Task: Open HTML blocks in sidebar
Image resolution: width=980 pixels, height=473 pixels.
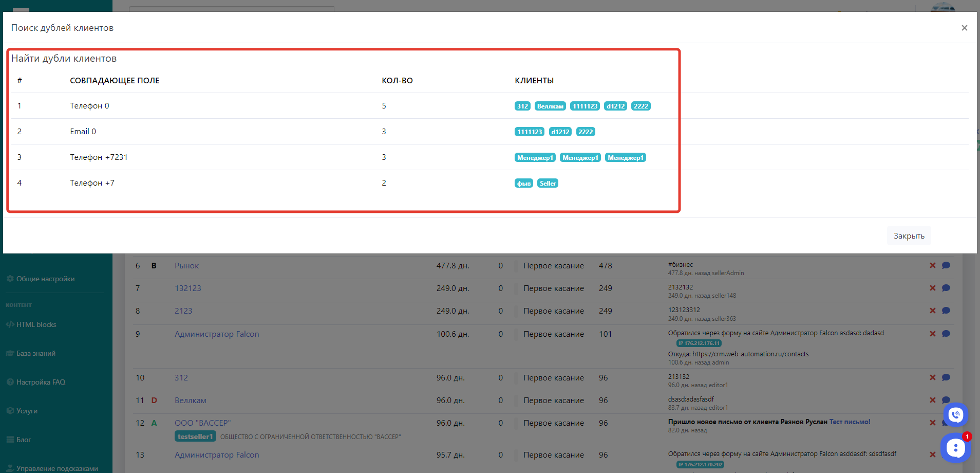Action: [x=36, y=325]
